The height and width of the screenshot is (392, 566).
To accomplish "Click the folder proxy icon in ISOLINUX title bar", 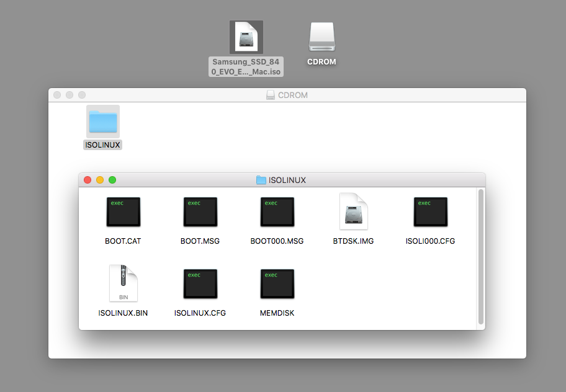I will [261, 180].
